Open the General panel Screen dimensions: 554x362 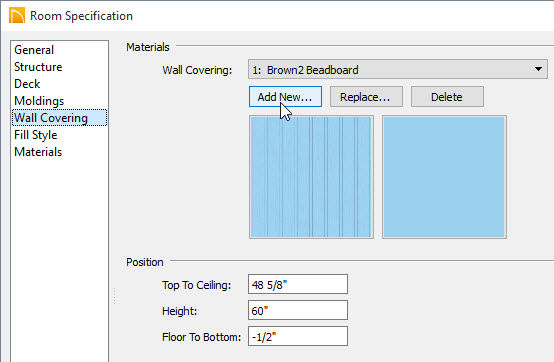[34, 50]
